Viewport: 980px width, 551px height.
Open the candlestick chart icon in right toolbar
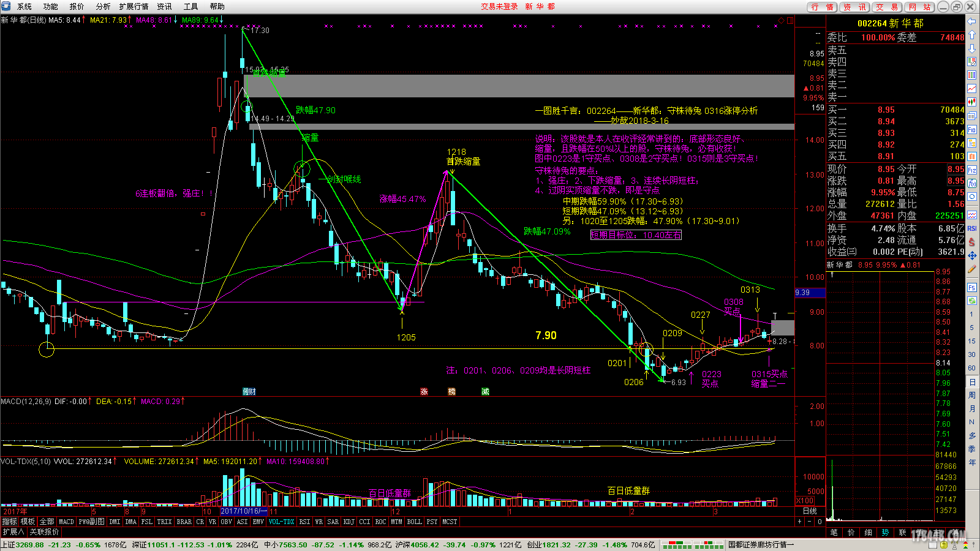point(972,101)
